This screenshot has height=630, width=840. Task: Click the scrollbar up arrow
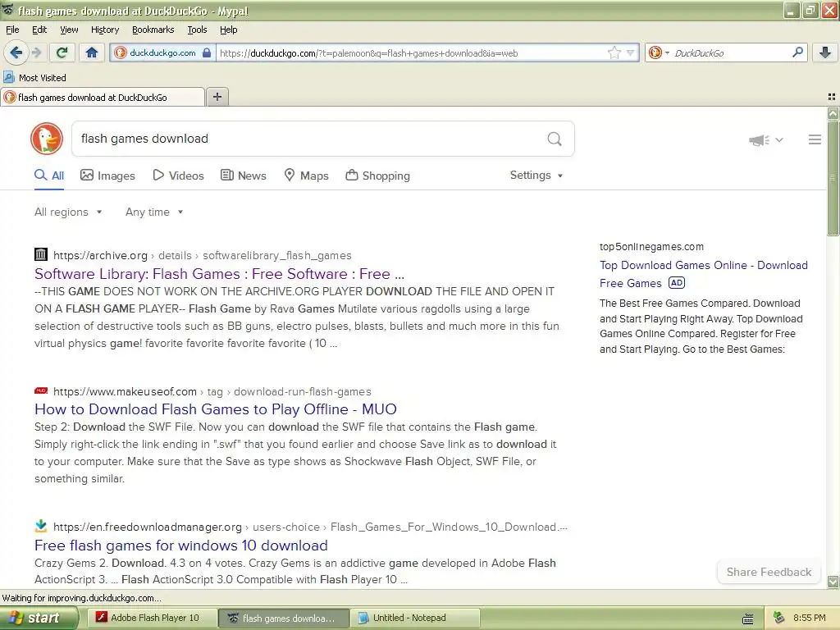(833, 113)
